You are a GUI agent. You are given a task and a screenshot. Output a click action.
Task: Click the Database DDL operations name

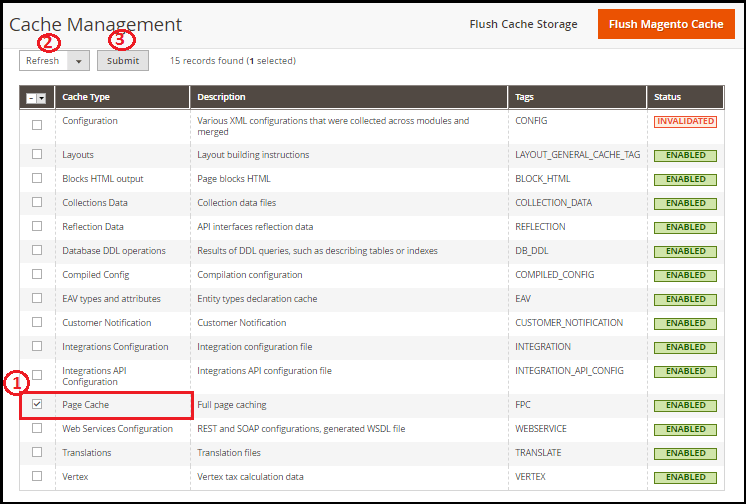coord(114,251)
